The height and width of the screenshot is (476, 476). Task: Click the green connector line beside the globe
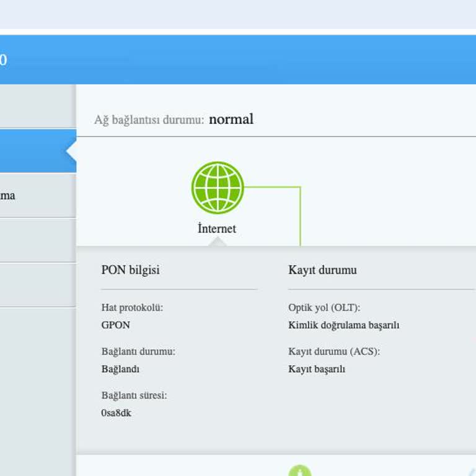coord(300,214)
